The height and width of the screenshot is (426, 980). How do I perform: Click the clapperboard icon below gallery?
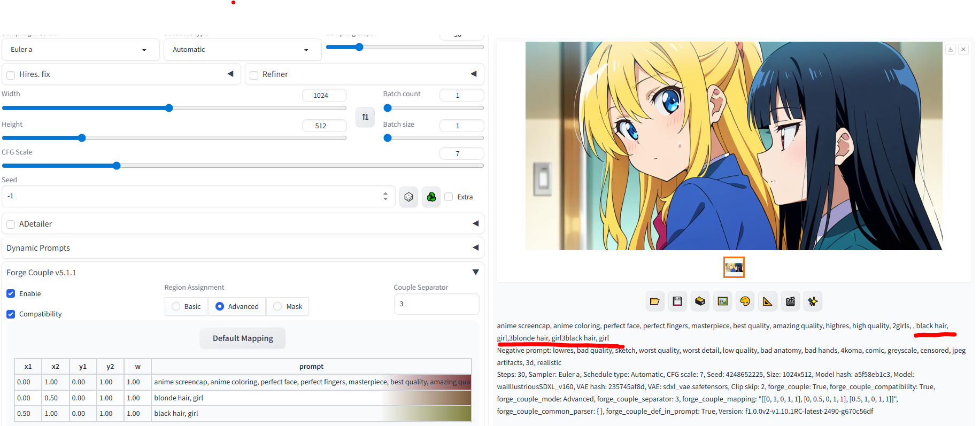coord(790,301)
